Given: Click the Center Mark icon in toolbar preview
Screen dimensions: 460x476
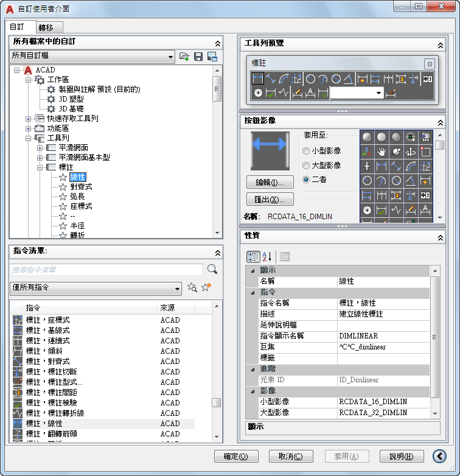Looking at the screenshot, I should click(x=258, y=93).
